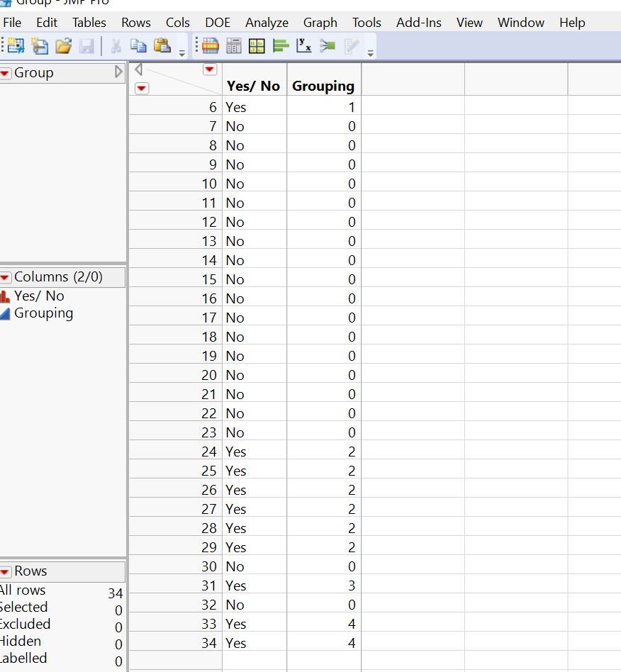Open the View menu
621x672 pixels.
[x=469, y=22]
